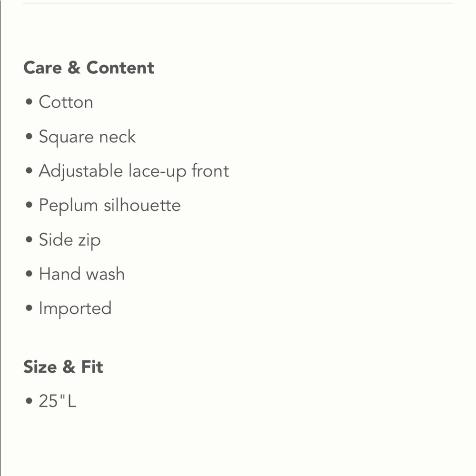Image resolution: width=476 pixels, height=476 pixels.
Task: Click the bullet beside 25"L
Action: pos(29,401)
